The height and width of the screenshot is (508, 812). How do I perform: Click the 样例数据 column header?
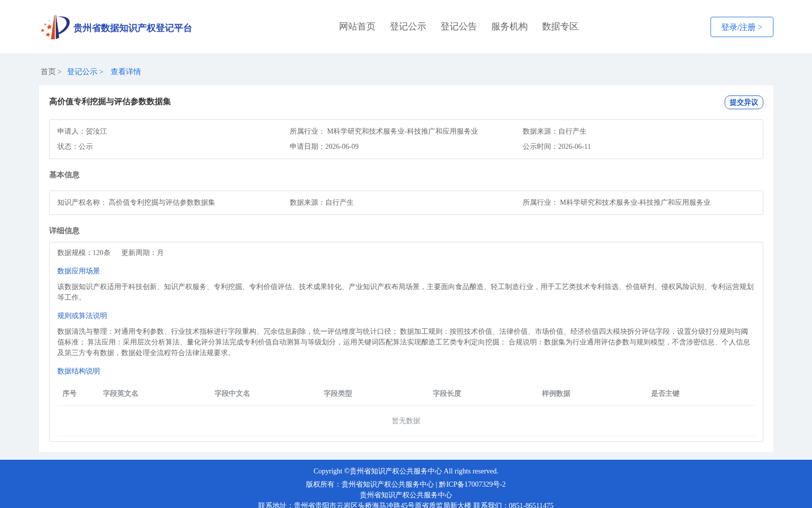(556, 393)
